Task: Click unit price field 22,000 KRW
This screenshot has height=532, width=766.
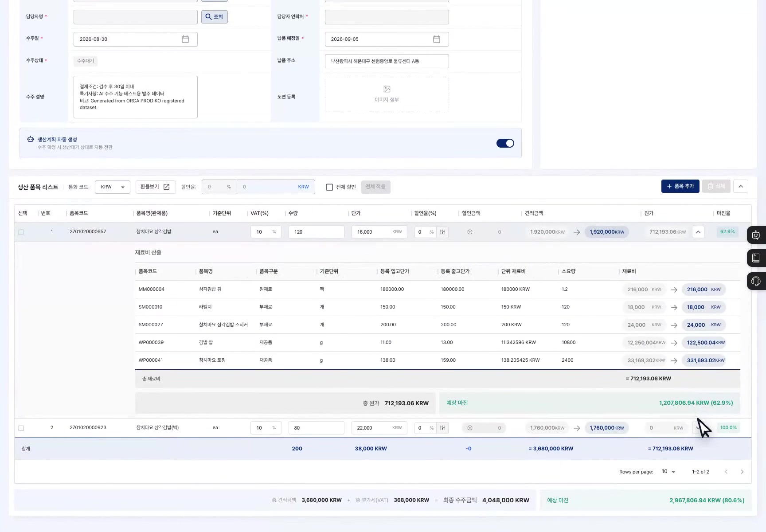Action: click(x=379, y=428)
